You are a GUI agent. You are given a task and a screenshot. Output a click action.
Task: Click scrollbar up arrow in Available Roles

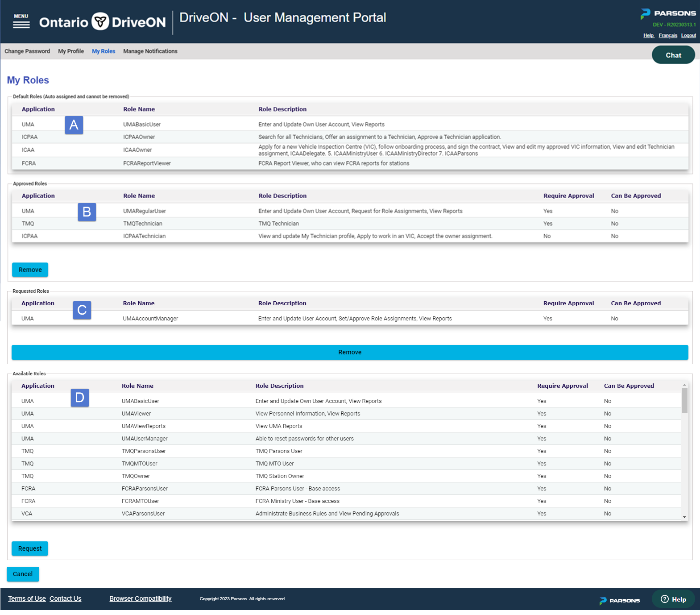(x=684, y=385)
